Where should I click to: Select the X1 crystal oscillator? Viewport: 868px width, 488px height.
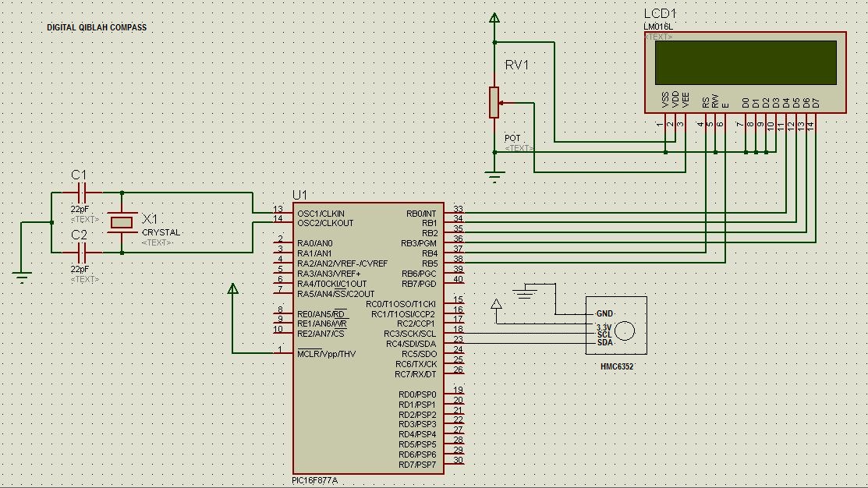[x=121, y=222]
